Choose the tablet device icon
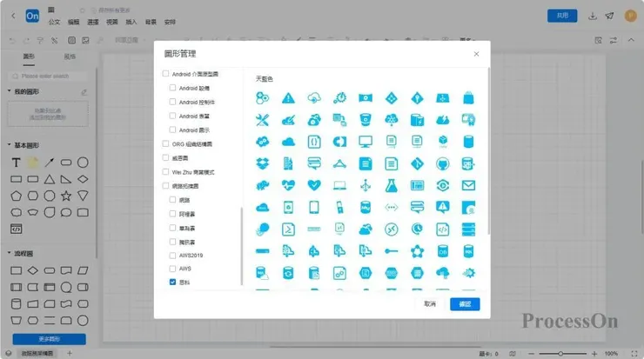Viewport: 644px width, 359px height. point(314,207)
